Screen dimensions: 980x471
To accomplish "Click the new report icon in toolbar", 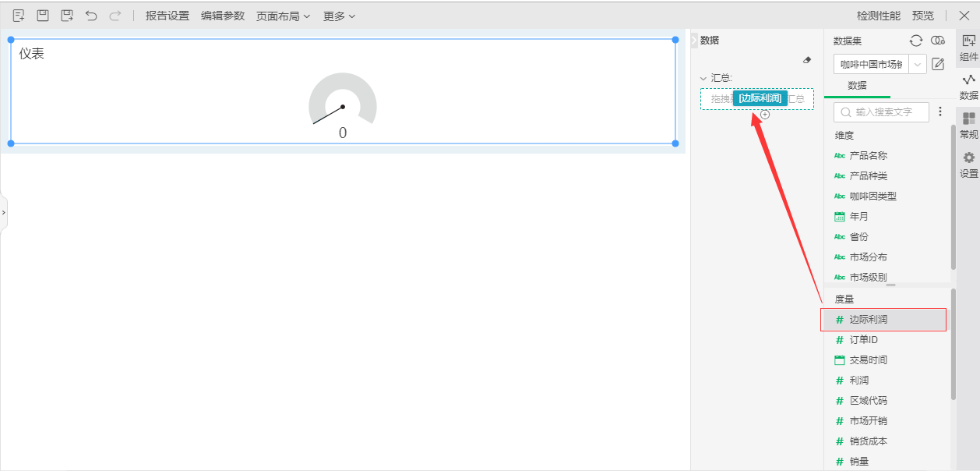I will point(19,16).
